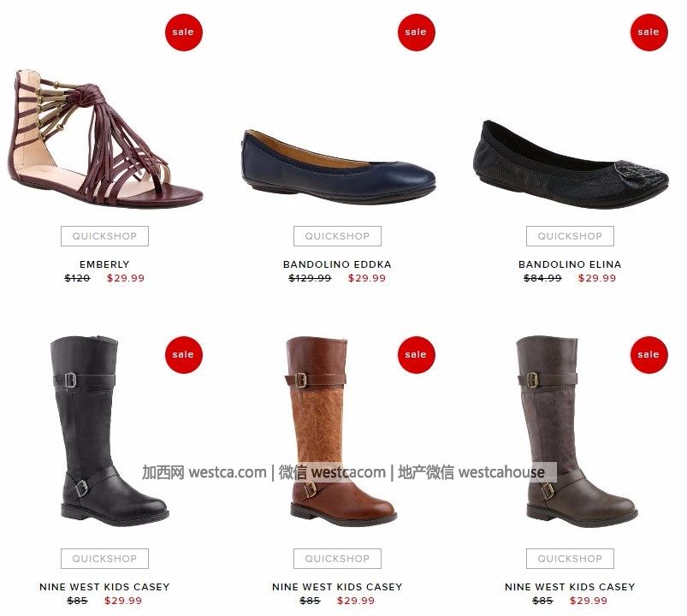Click the sale badge above Emberly sandal
The width and height of the screenshot is (687, 616).
pos(184,33)
